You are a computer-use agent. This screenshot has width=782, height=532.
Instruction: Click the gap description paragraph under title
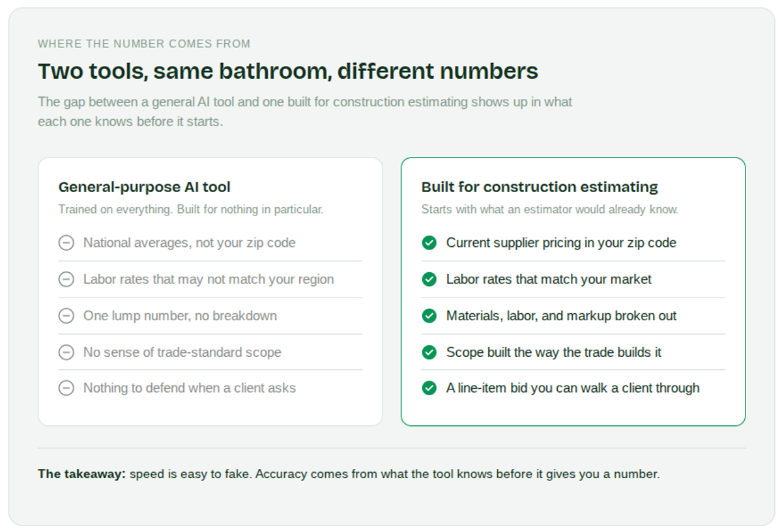click(305, 111)
